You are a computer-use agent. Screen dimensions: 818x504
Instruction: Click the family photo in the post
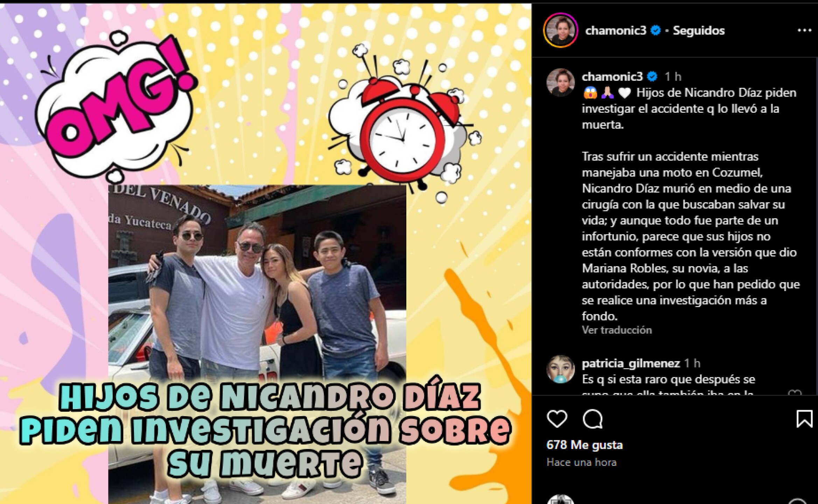click(x=257, y=344)
